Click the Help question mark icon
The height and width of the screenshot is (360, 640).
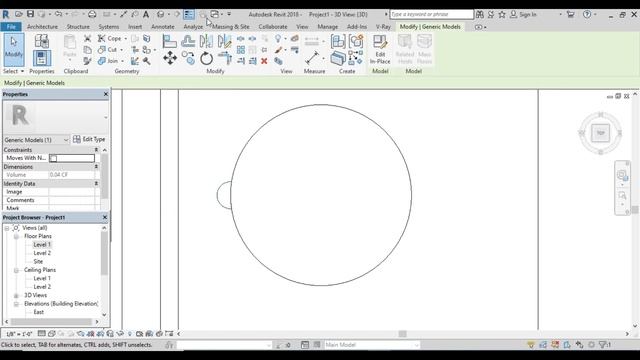tap(587, 14)
